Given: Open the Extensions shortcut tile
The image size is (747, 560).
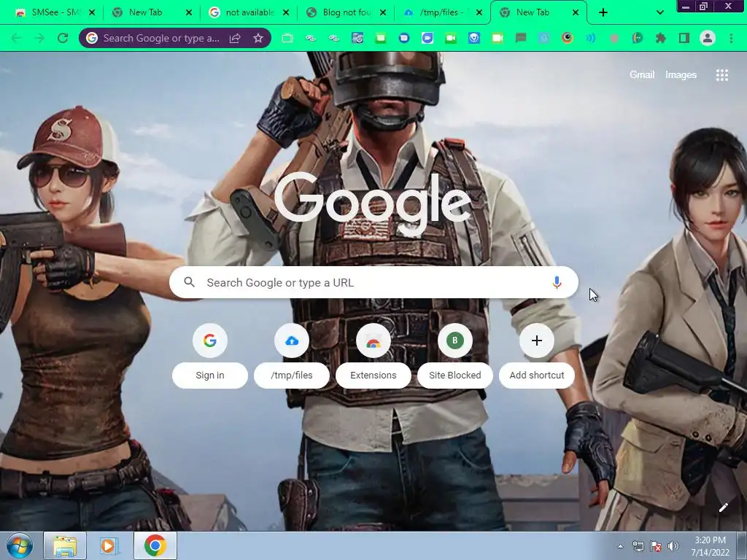Looking at the screenshot, I should click(x=373, y=356).
